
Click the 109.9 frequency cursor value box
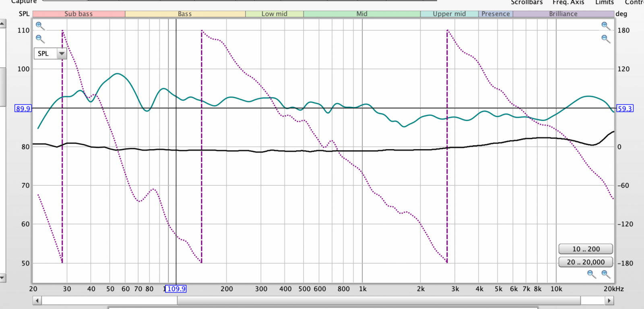coord(176,289)
